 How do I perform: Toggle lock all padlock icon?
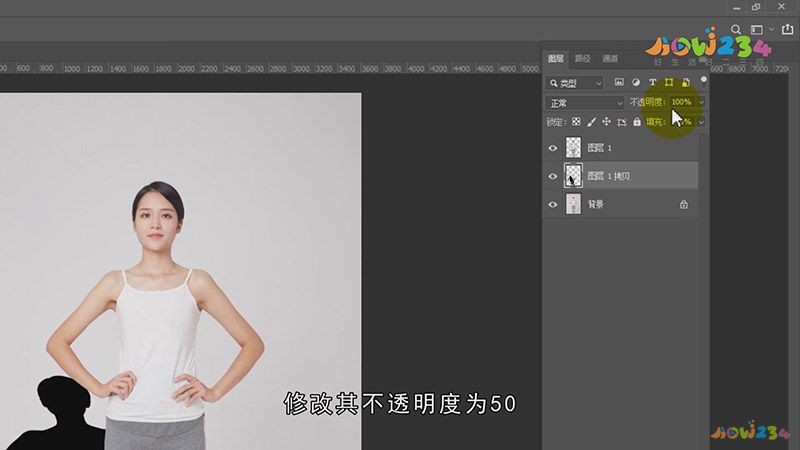[x=637, y=121]
